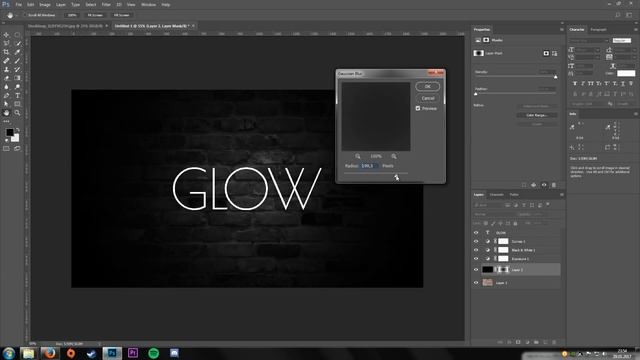The height and width of the screenshot is (360, 640).
Task: Hide the Exposure 1 adjustment layer
Action: coord(476,259)
